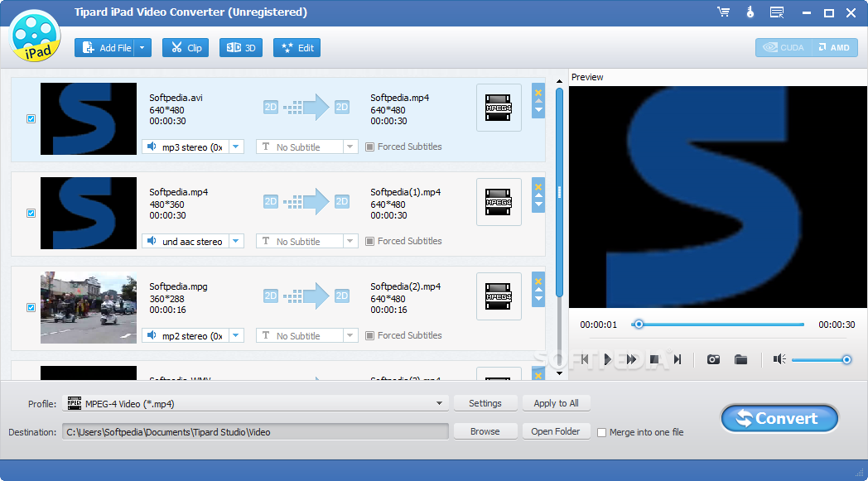Open the Edit effects tool

coord(297,47)
